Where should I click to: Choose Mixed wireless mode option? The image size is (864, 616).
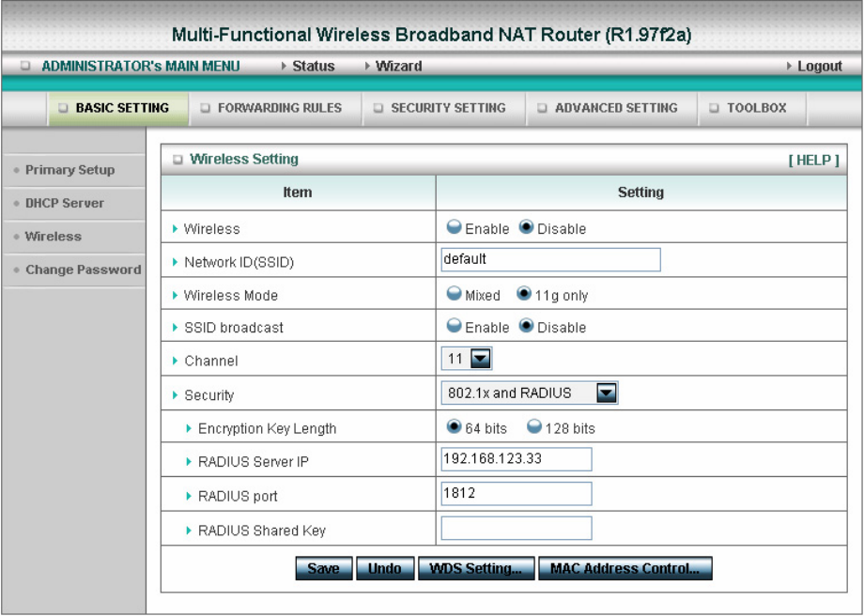pos(454,295)
